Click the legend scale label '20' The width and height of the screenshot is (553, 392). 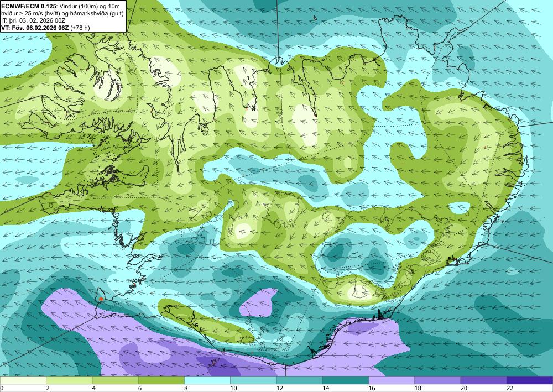tap(464, 389)
